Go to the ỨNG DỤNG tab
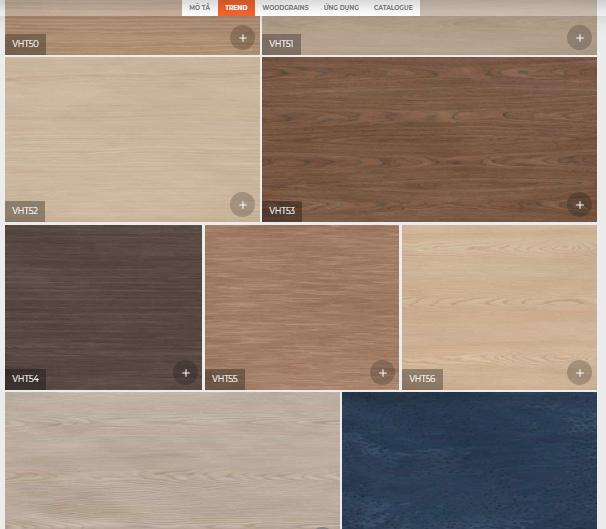This screenshot has height=529, width=606. coord(341,8)
